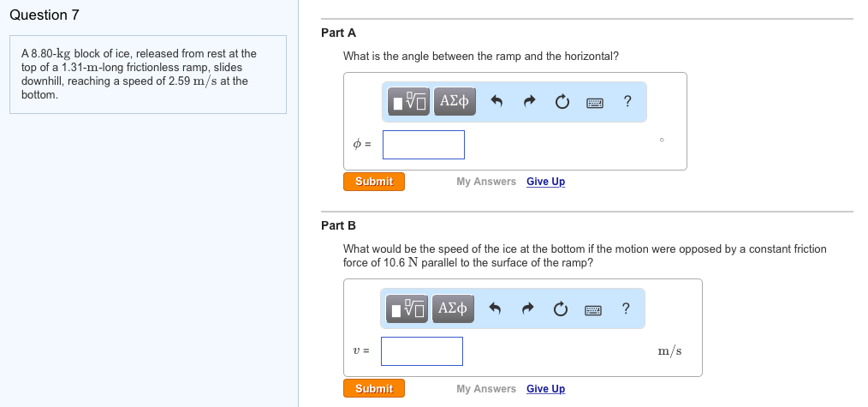Click Give Up link for Part A
868x407 pixels.
pos(545,182)
